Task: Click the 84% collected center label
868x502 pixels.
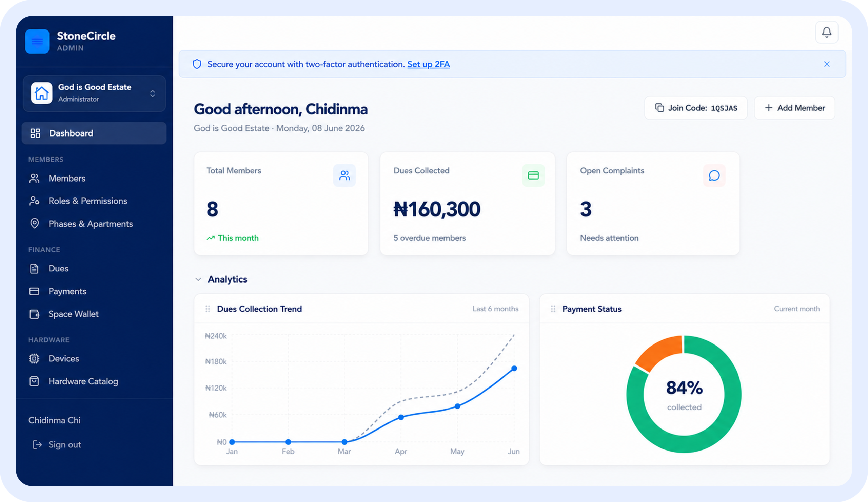Action: [x=684, y=395]
